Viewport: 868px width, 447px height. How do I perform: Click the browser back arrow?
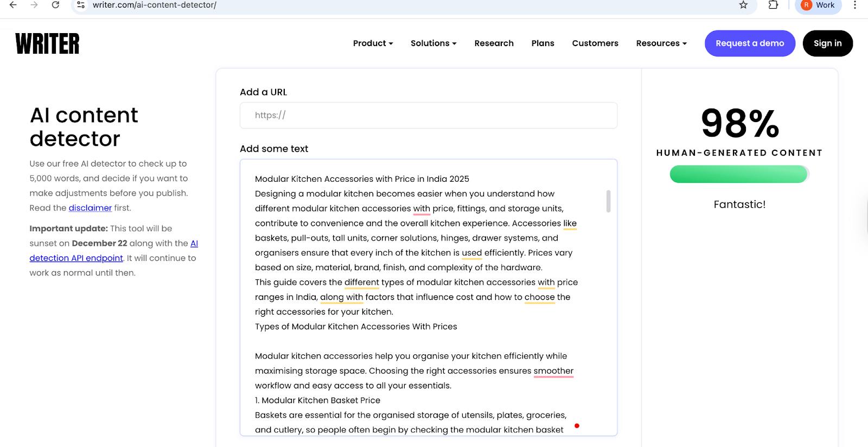13,5
